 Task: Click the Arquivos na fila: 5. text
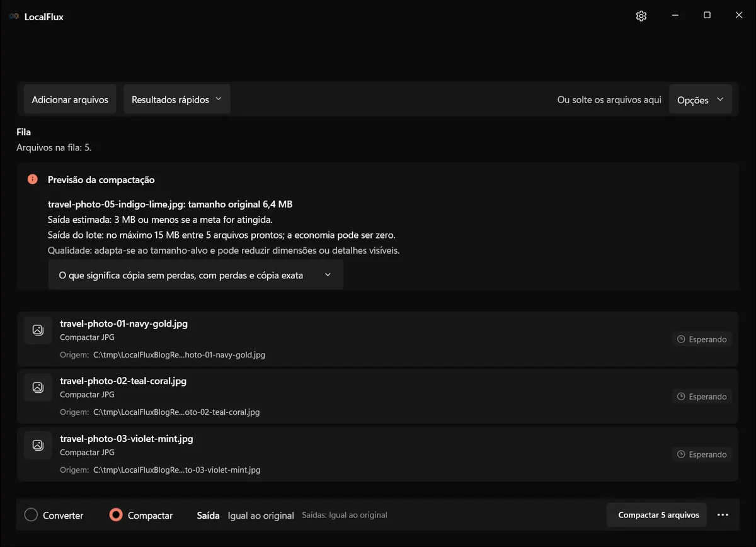point(54,147)
